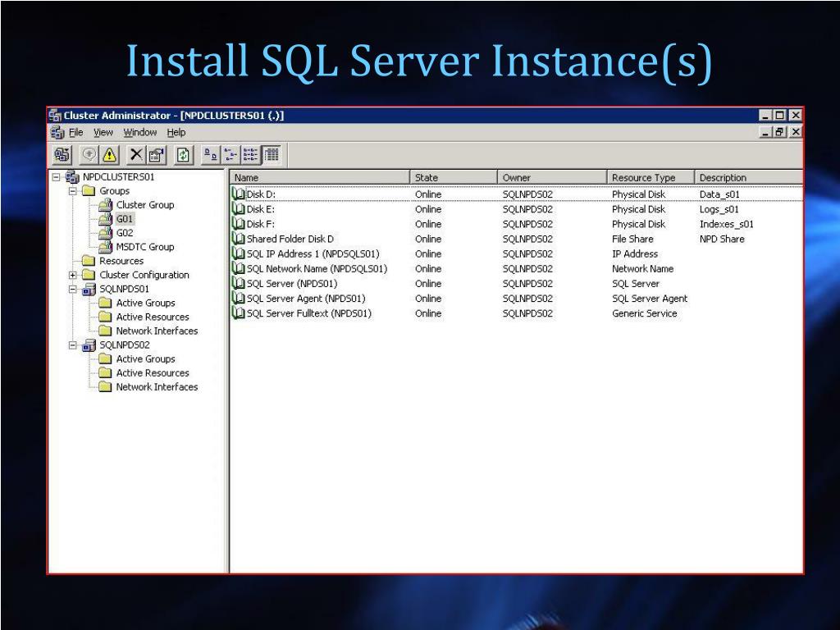Sort by the Resource Type column header
Viewport: 840px width, 630px height.
651,177
